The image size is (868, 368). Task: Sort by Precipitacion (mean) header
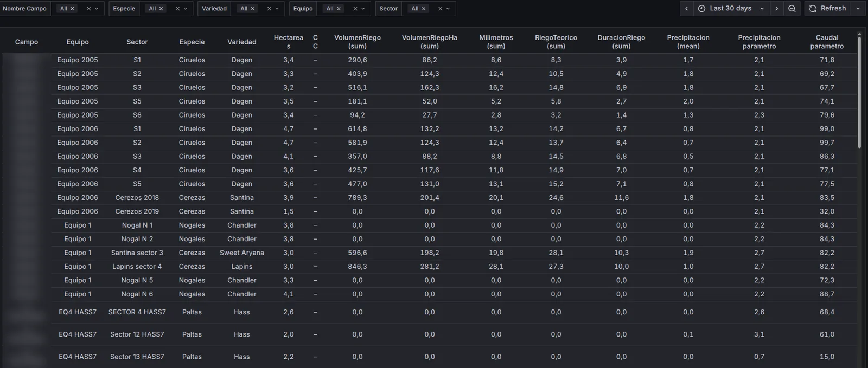(688, 42)
